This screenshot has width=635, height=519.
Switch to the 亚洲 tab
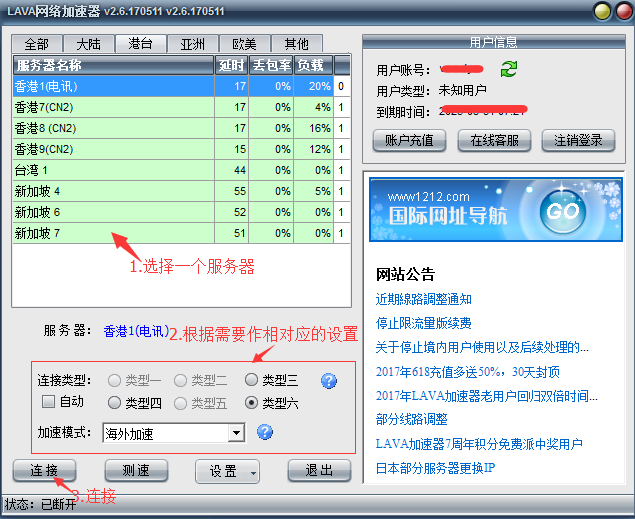click(x=193, y=44)
